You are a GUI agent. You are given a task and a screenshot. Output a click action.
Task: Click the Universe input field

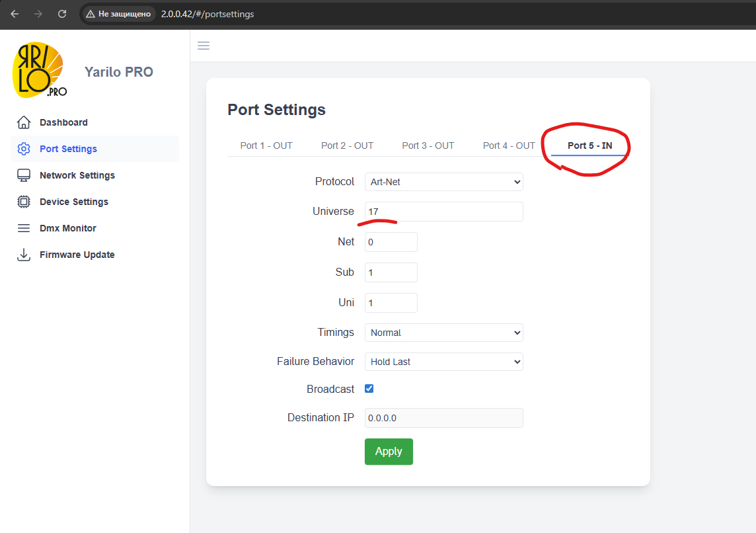tap(444, 212)
